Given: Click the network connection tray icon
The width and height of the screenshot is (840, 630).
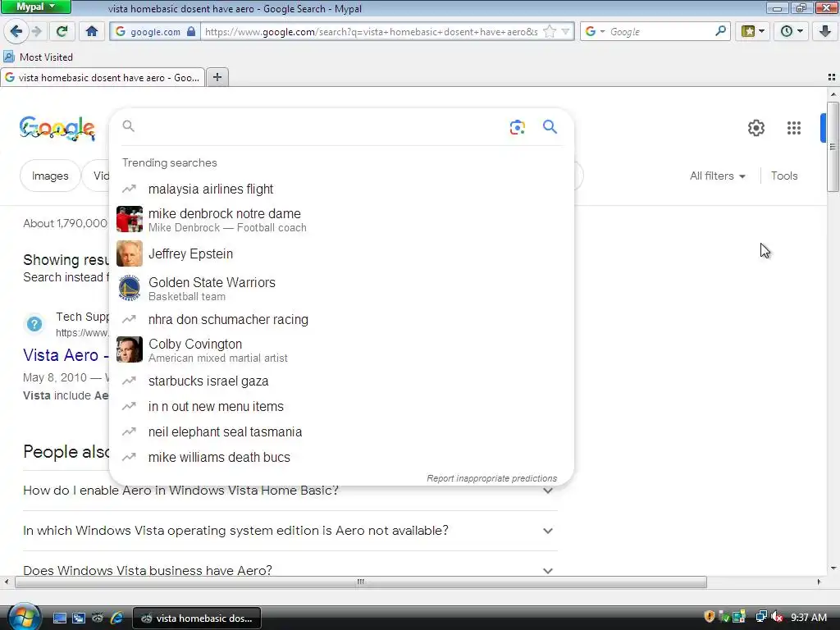Looking at the screenshot, I should (760, 617).
